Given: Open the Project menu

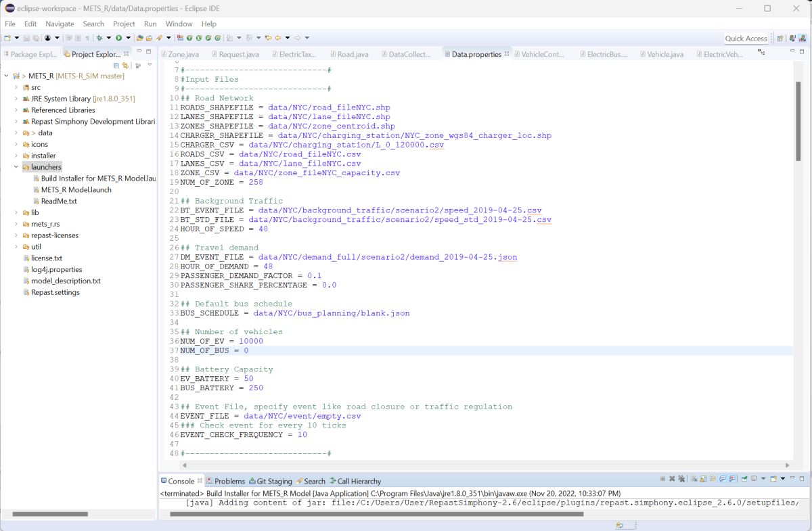Looking at the screenshot, I should pyautogui.click(x=124, y=24).
